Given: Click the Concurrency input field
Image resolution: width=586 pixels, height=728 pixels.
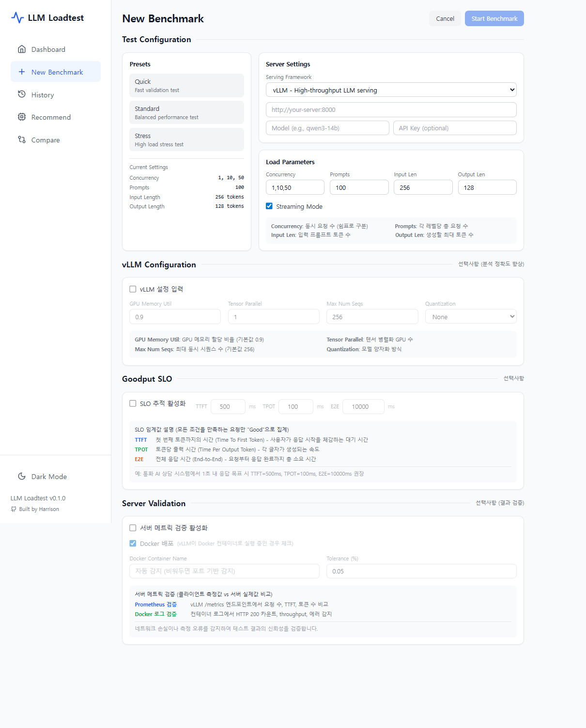Looking at the screenshot, I should 295,187.
